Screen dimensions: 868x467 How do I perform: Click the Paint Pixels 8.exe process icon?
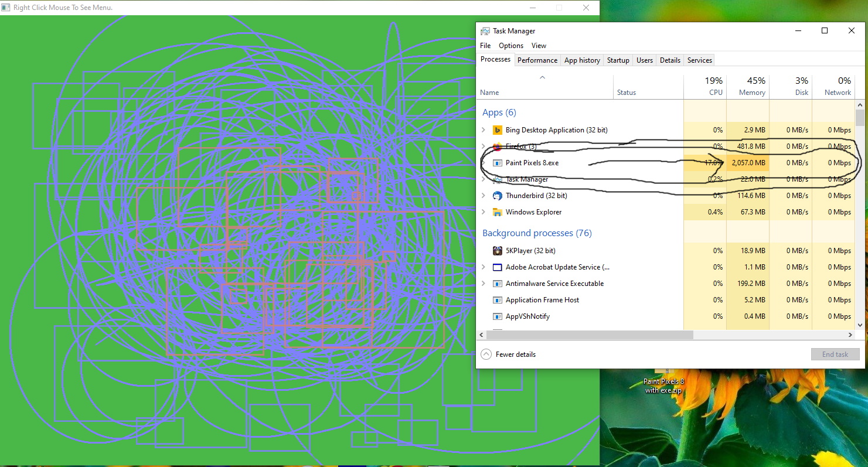497,163
